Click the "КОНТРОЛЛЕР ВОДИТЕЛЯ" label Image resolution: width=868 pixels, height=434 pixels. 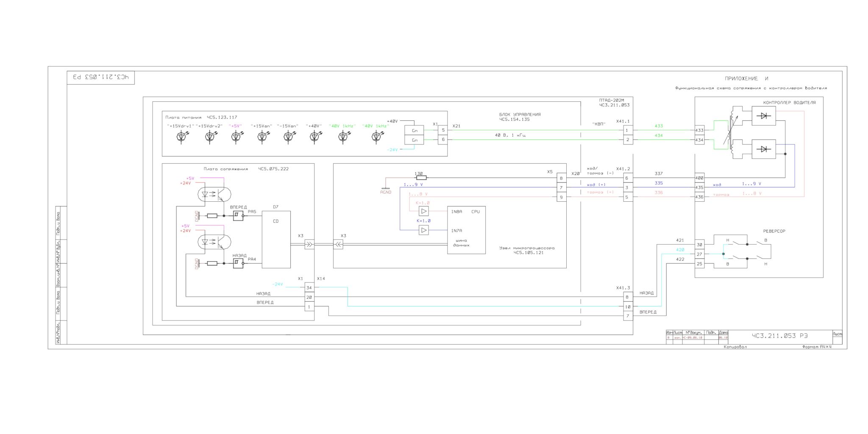[789, 103]
